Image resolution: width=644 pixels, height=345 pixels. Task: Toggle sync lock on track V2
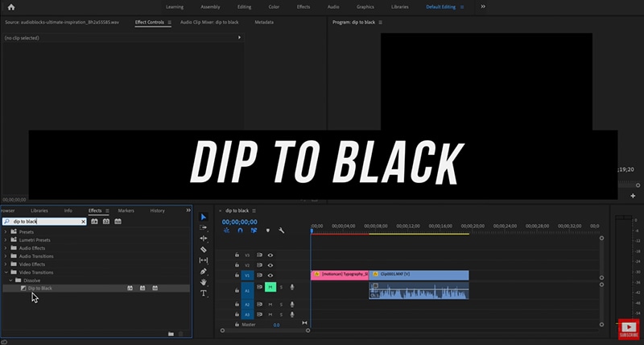point(259,265)
